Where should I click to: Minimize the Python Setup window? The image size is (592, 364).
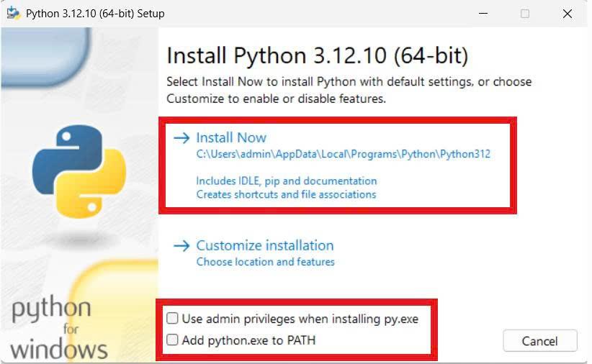pyautogui.click(x=483, y=14)
